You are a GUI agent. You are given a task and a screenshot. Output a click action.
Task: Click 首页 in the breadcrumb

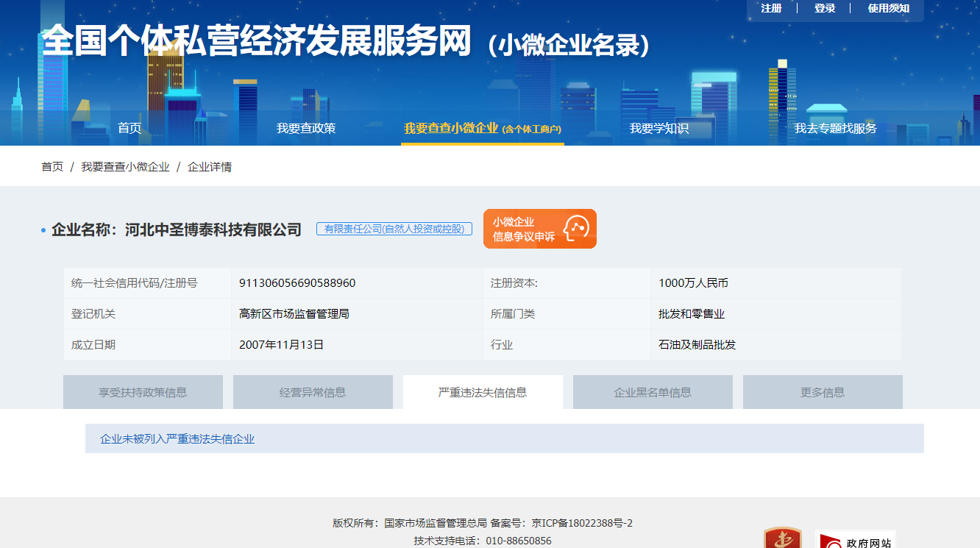pos(52,167)
